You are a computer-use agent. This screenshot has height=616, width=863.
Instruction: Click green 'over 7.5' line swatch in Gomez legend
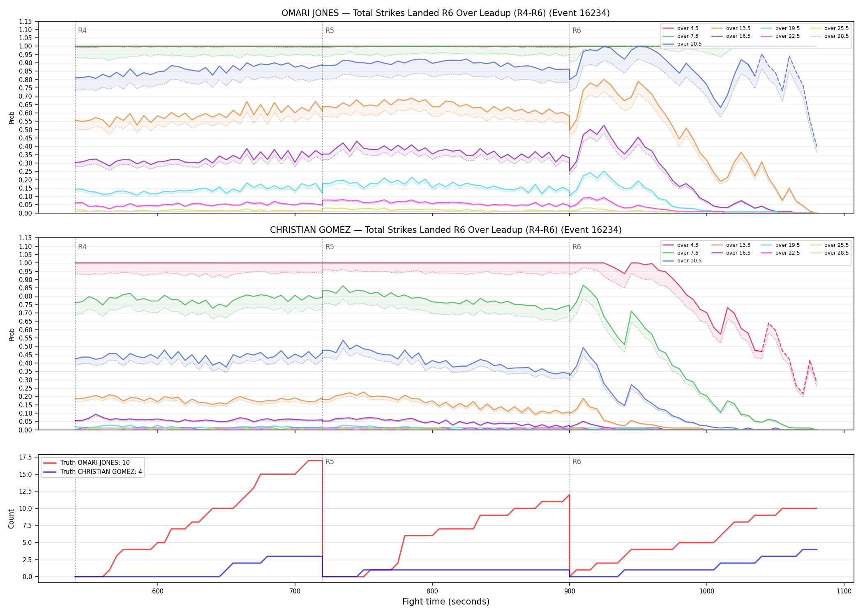click(668, 253)
